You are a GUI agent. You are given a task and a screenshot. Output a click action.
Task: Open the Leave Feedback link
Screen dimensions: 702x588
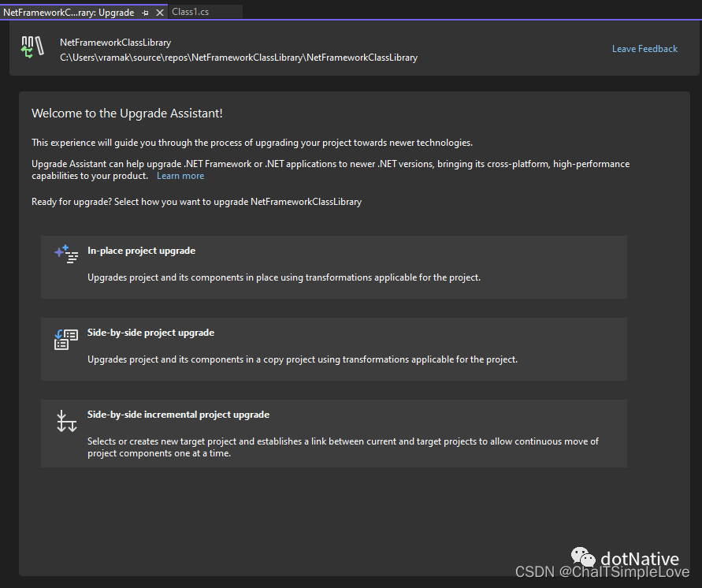644,49
